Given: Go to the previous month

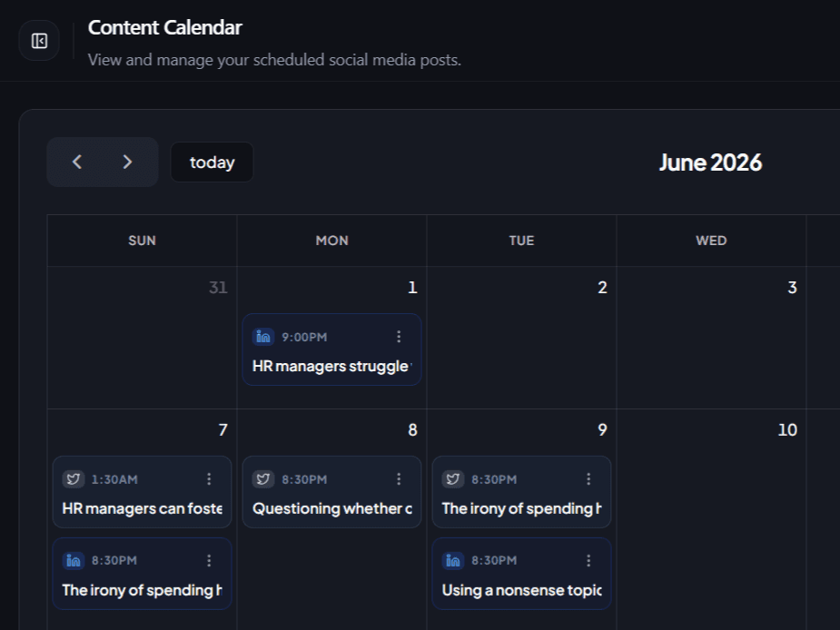Looking at the screenshot, I should [77, 162].
